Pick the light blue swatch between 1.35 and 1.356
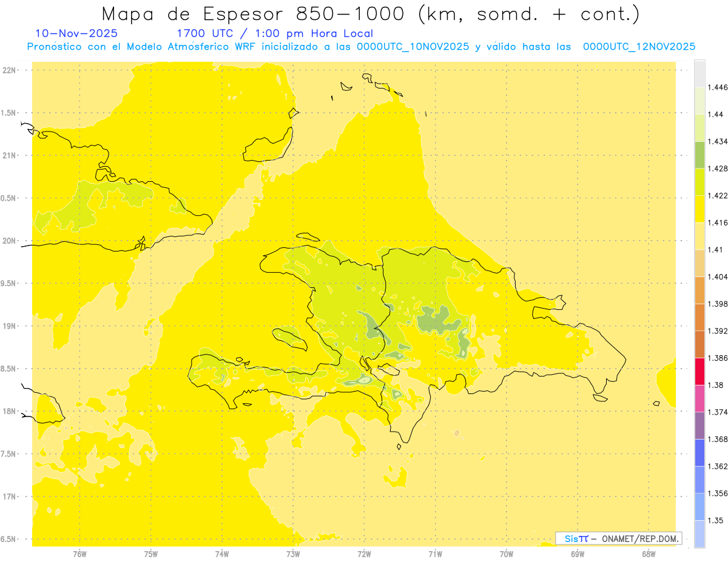 pos(699,506)
